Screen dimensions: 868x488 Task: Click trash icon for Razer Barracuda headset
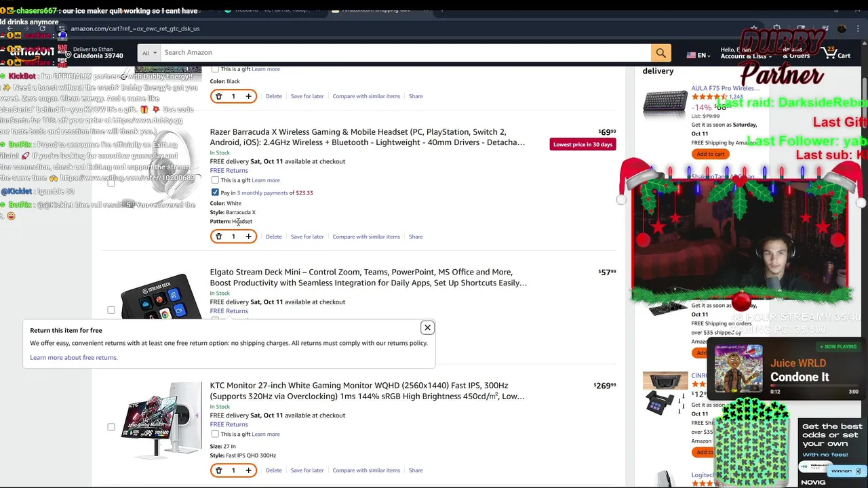pyautogui.click(x=218, y=237)
